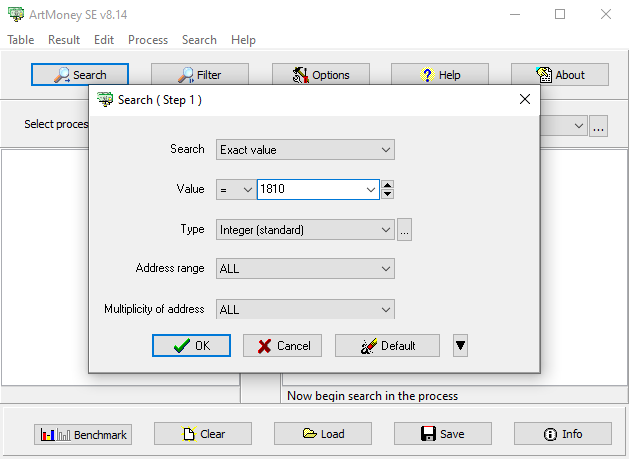Open the Table menu
Viewport: 629px width, 459px height.
[x=20, y=40]
